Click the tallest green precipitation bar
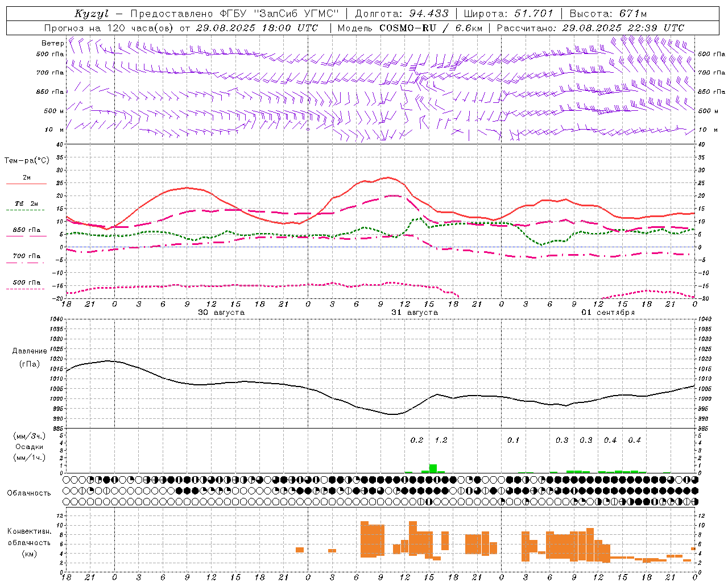728x582 pixels. click(433, 469)
